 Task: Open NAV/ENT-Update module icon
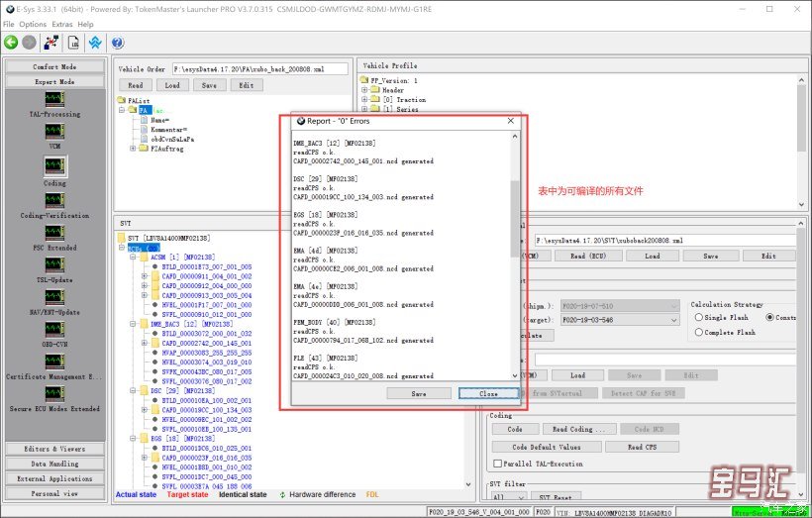coord(54,297)
